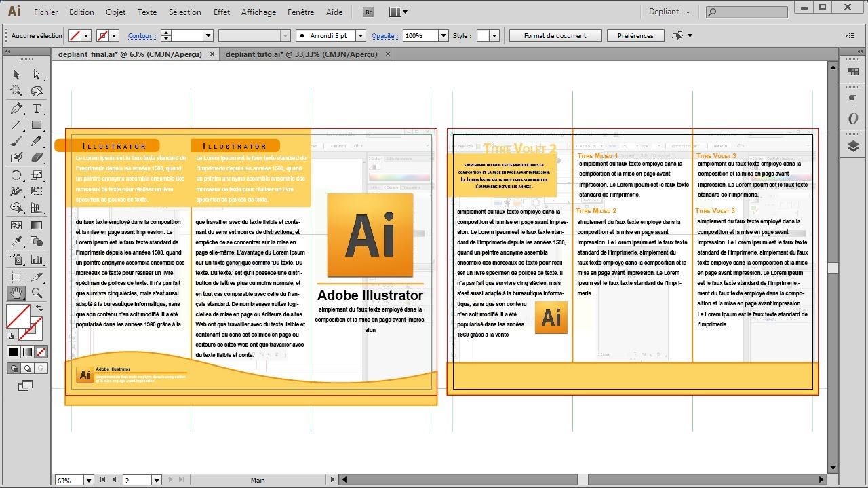The image size is (868, 488).
Task: Select the Slice tool
Action: [37, 276]
